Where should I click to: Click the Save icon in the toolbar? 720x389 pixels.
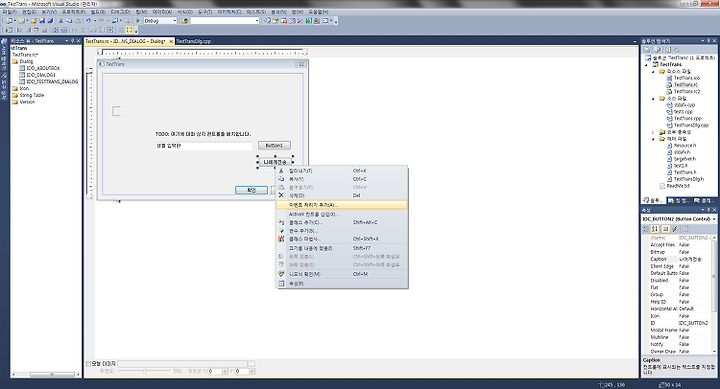pos(42,21)
